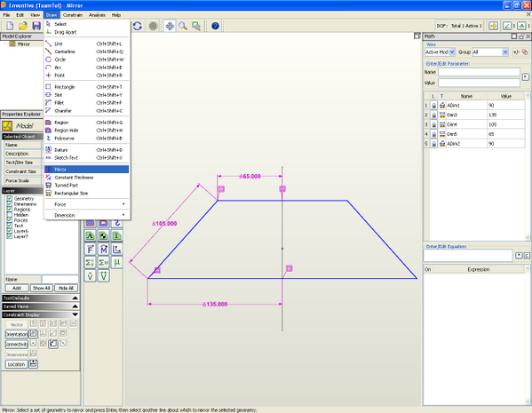This screenshot has height=413, width=532.
Task: Select the magnifier Zoom tool in toolbar
Action: coord(183,26)
